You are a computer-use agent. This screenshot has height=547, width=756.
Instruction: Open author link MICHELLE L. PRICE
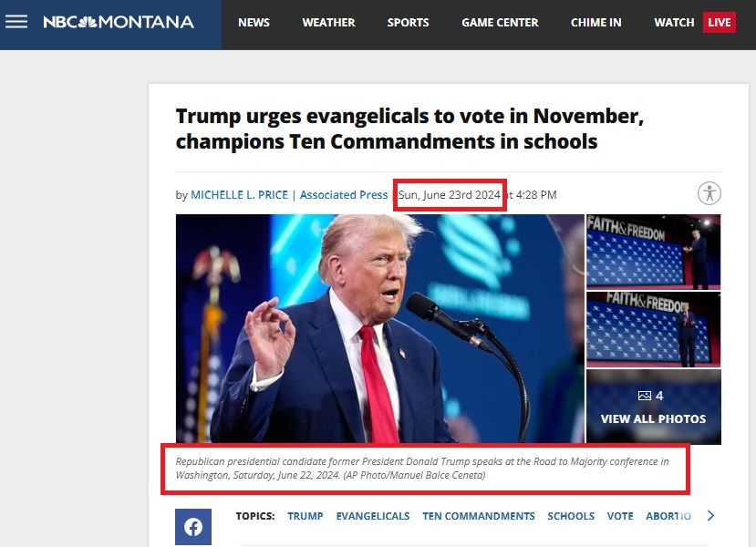click(x=239, y=195)
